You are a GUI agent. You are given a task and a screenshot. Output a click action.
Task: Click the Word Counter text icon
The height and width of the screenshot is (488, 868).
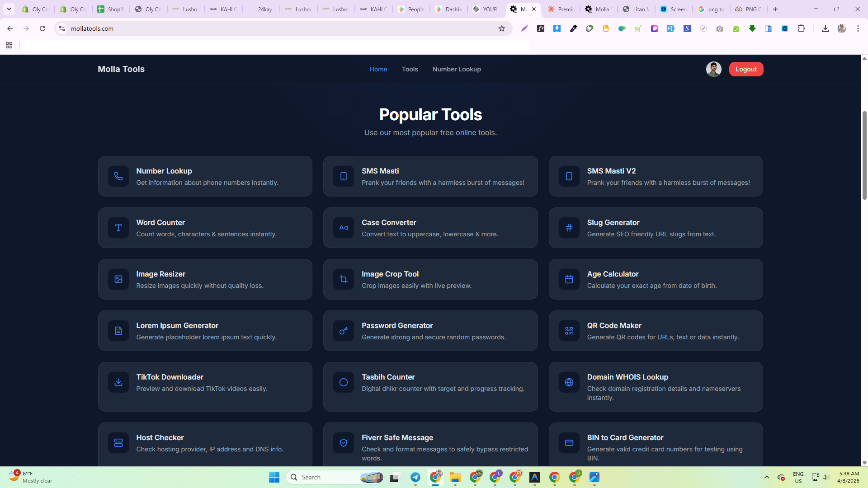pyautogui.click(x=118, y=228)
